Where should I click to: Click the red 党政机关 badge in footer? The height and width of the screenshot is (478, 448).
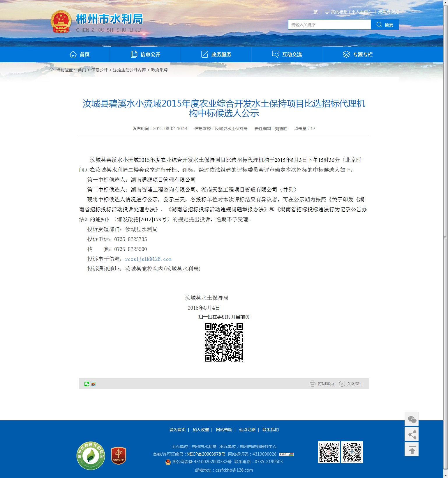click(x=119, y=456)
